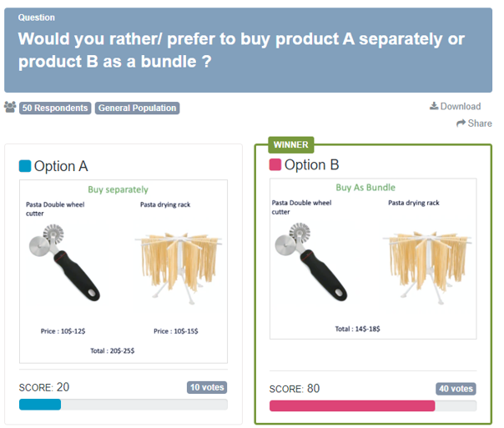Click the Download link
The image size is (504, 428).
click(460, 107)
